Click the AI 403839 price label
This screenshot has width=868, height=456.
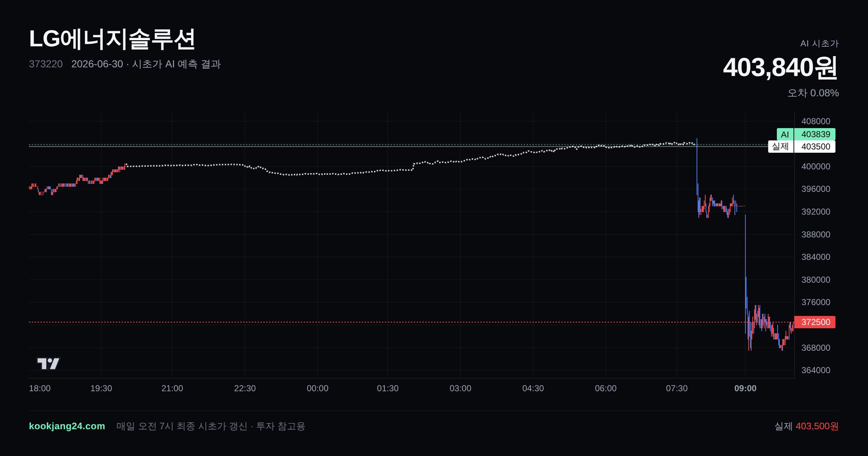point(806,134)
